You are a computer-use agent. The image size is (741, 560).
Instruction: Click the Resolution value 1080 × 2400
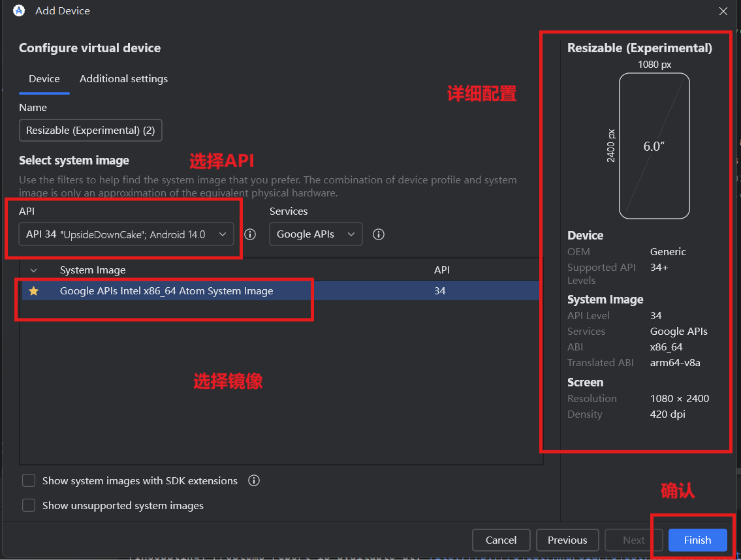(679, 398)
